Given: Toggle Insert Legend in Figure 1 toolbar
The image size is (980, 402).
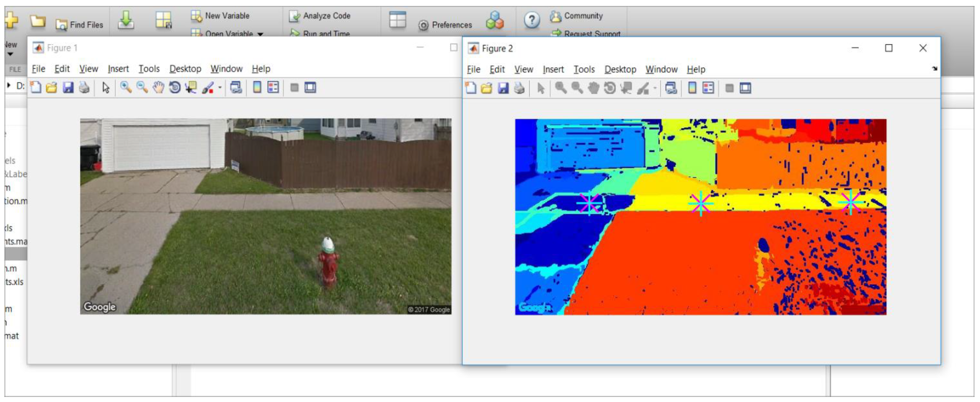Looking at the screenshot, I should click(273, 88).
